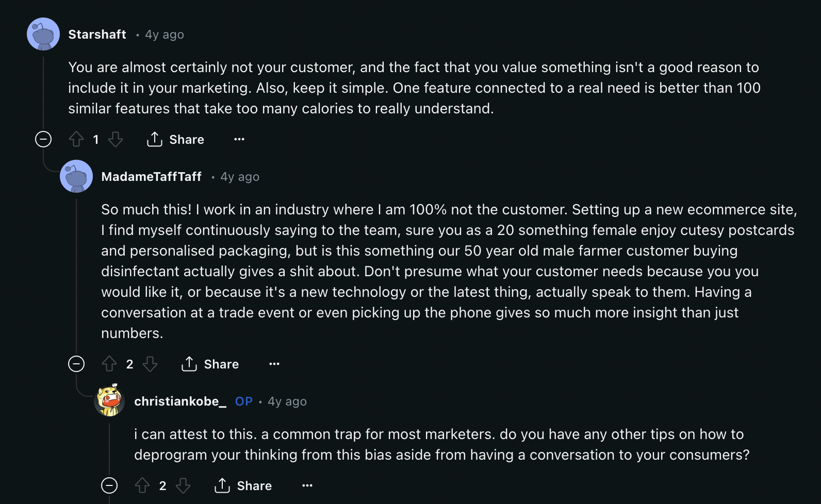The height and width of the screenshot is (504, 821).
Task: Collapse christiankobe_'s reply thread
Action: [x=109, y=485]
